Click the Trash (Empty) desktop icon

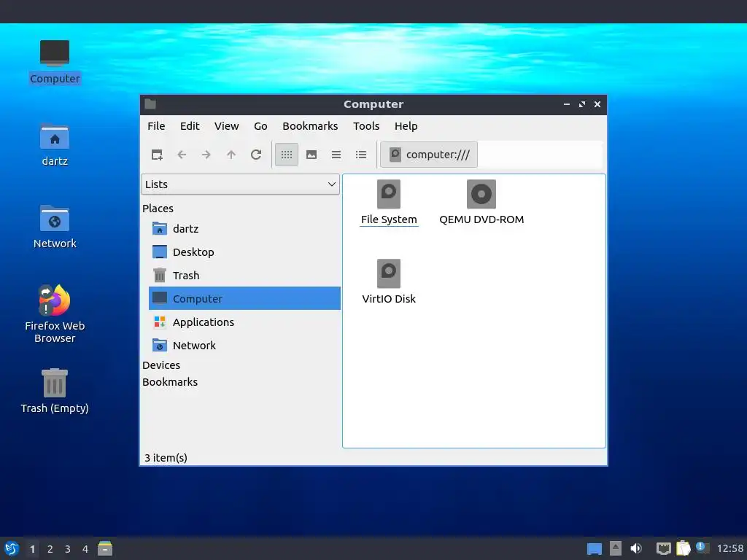point(55,392)
